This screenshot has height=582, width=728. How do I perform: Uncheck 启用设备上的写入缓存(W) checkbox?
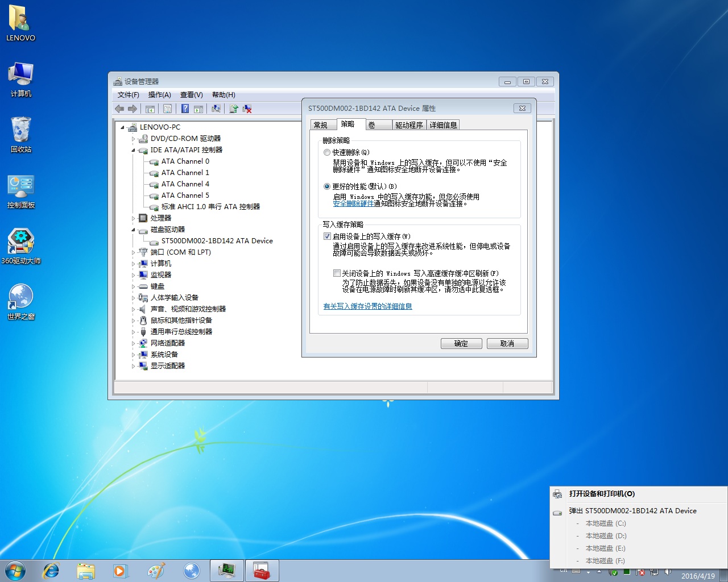coord(327,236)
